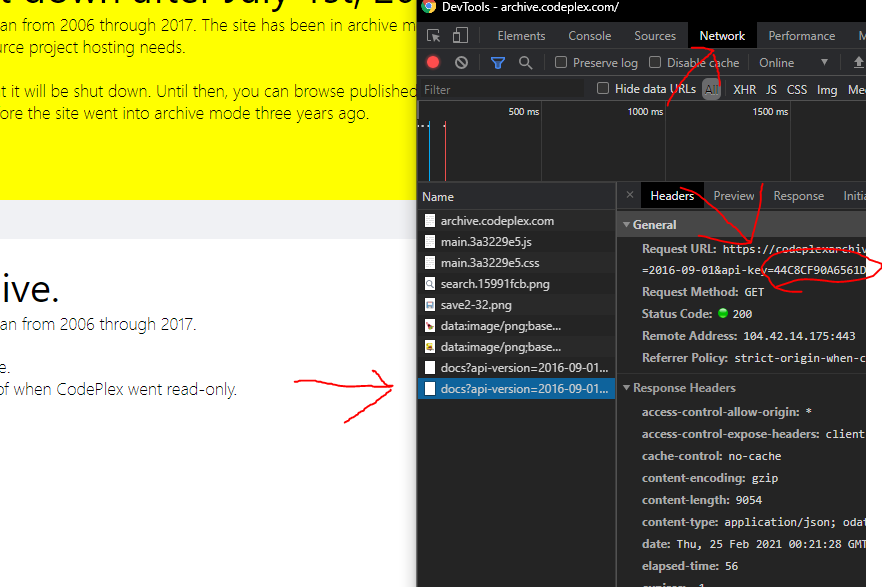Image resolution: width=882 pixels, height=587 pixels.
Task: Open the Performance tab
Action: click(802, 36)
